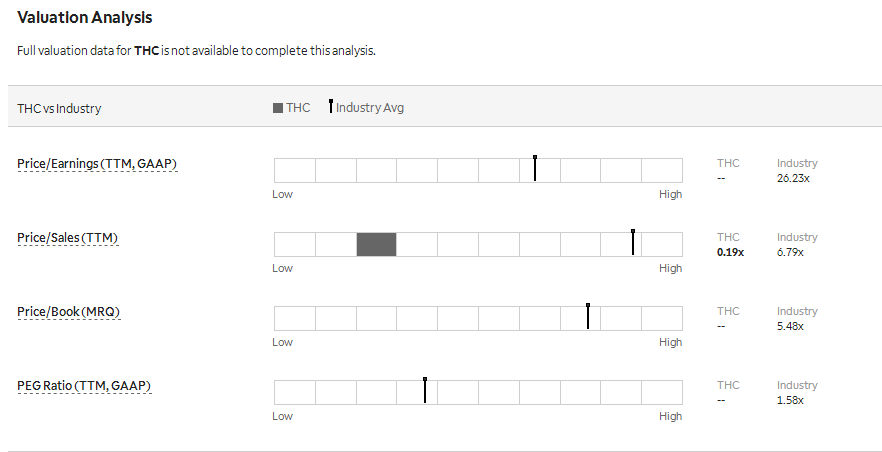This screenshot has width=882, height=452.
Task: Click the Industry Price/Sales 6.79x value
Action: [790, 252]
